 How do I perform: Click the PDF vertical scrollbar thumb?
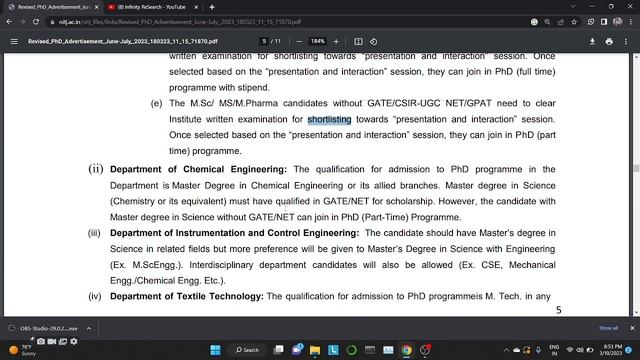636,168
